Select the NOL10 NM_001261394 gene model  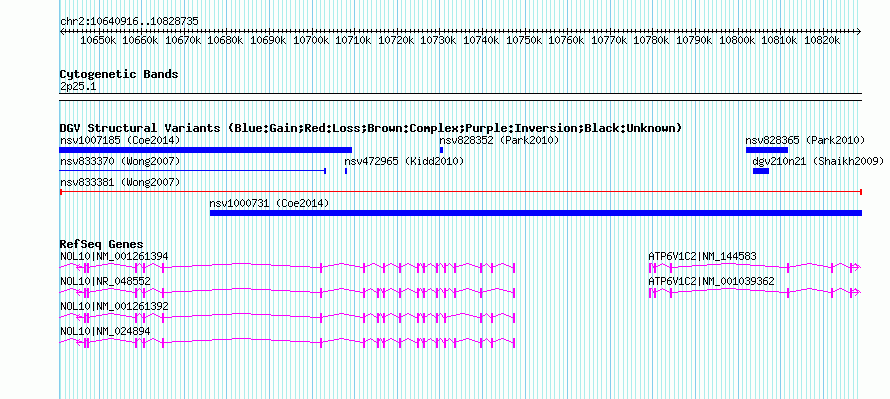click(287, 267)
